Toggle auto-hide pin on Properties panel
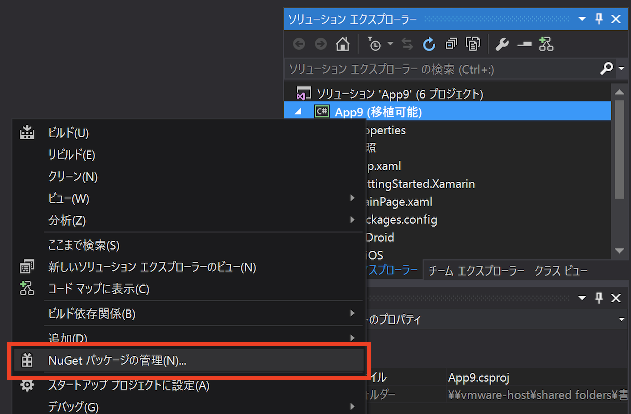This screenshot has height=414, width=631. click(599, 298)
